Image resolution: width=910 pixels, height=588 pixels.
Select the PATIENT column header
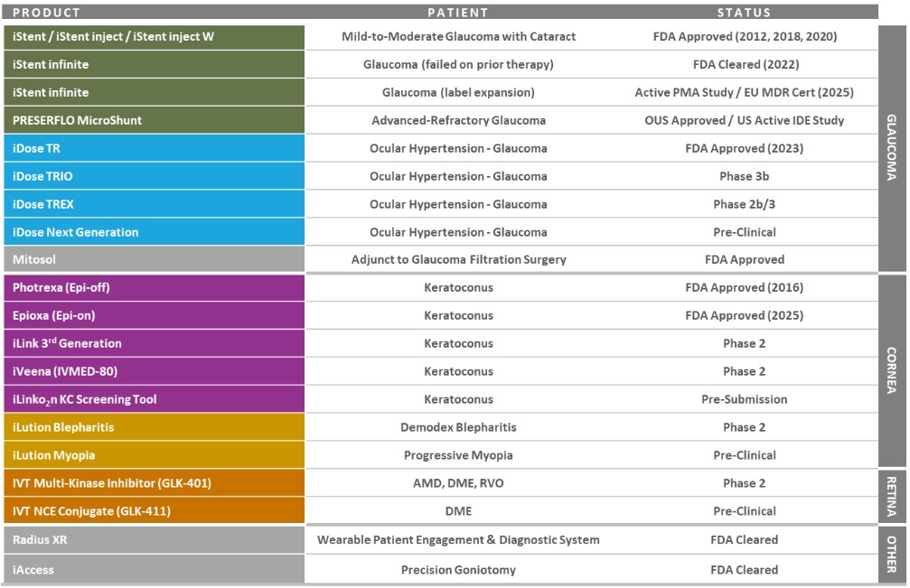click(458, 13)
